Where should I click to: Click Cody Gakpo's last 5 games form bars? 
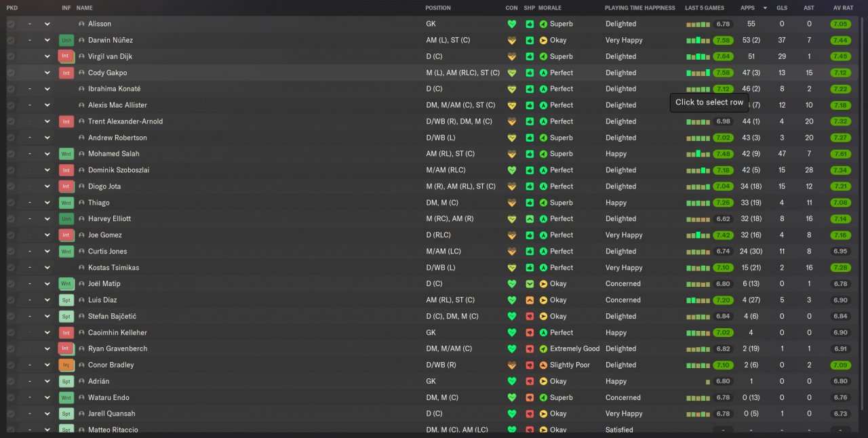tap(698, 73)
